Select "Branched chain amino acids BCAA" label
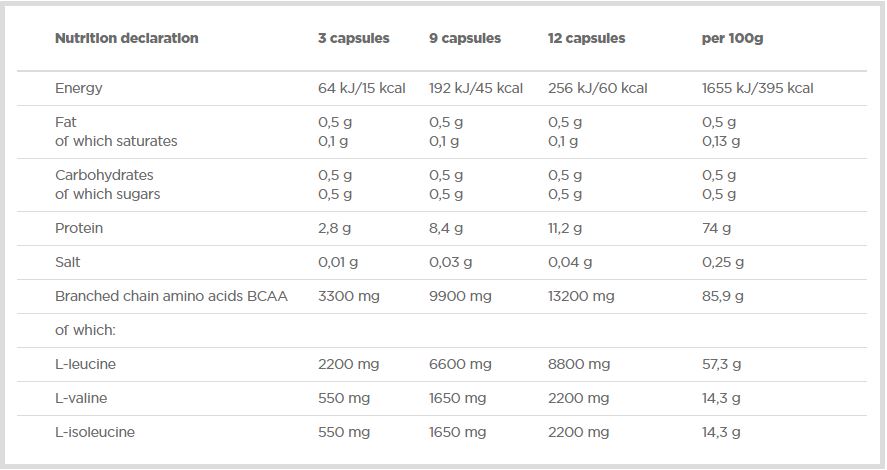This screenshot has height=470, width=887. pos(171,296)
